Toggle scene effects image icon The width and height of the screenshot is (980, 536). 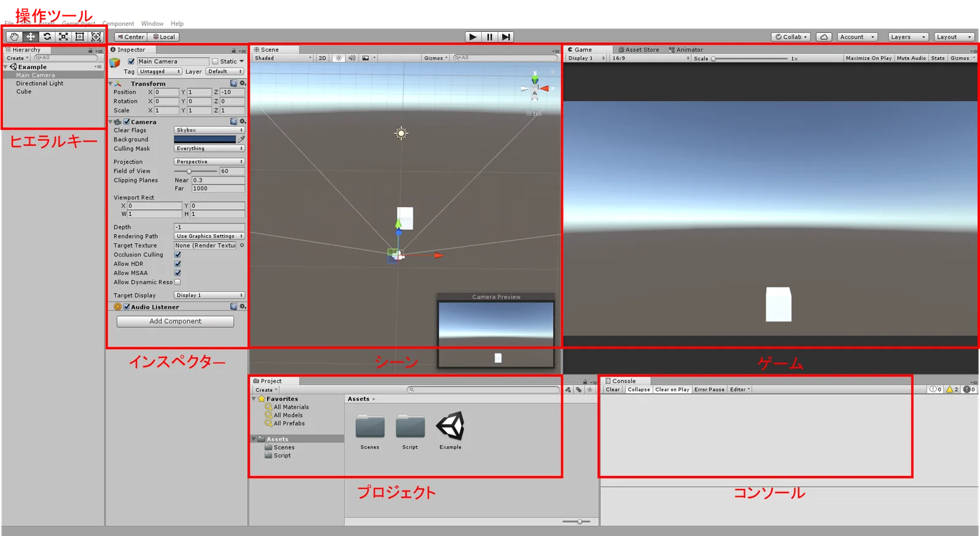pyautogui.click(x=366, y=58)
